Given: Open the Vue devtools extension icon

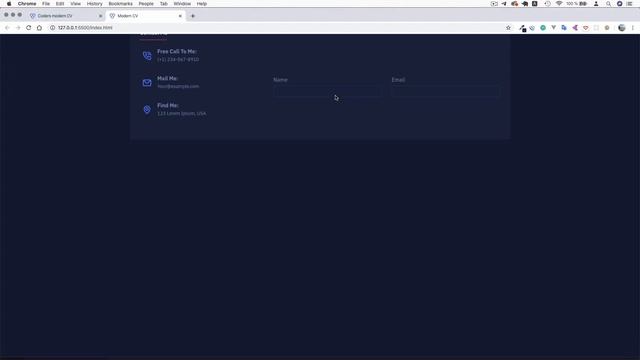Looking at the screenshot, I should 553,28.
